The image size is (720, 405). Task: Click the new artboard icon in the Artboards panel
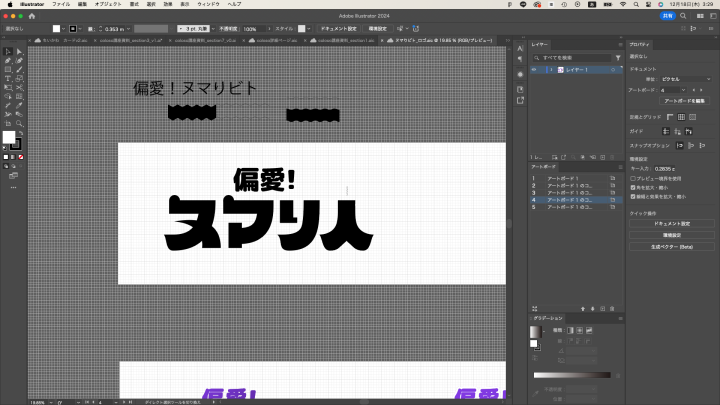(602, 309)
